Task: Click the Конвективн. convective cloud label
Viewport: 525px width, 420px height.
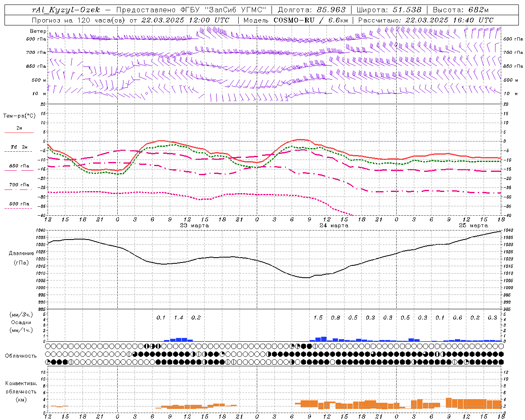Action: pyautogui.click(x=21, y=383)
